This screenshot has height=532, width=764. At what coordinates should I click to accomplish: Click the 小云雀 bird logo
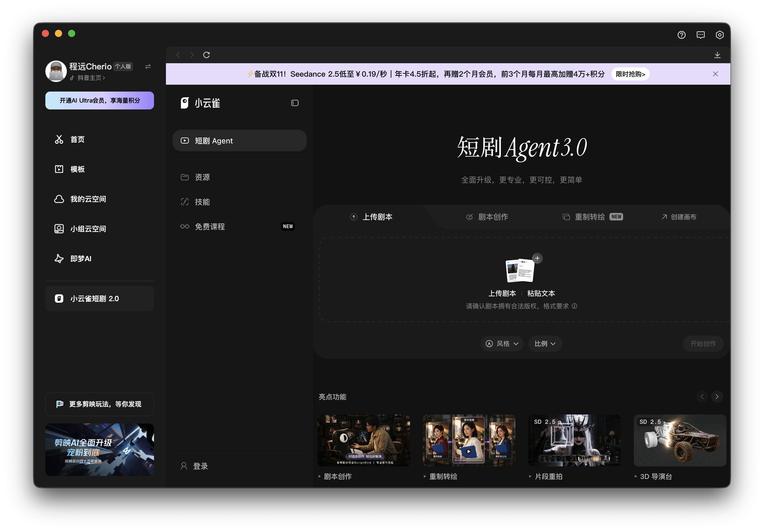click(x=185, y=103)
